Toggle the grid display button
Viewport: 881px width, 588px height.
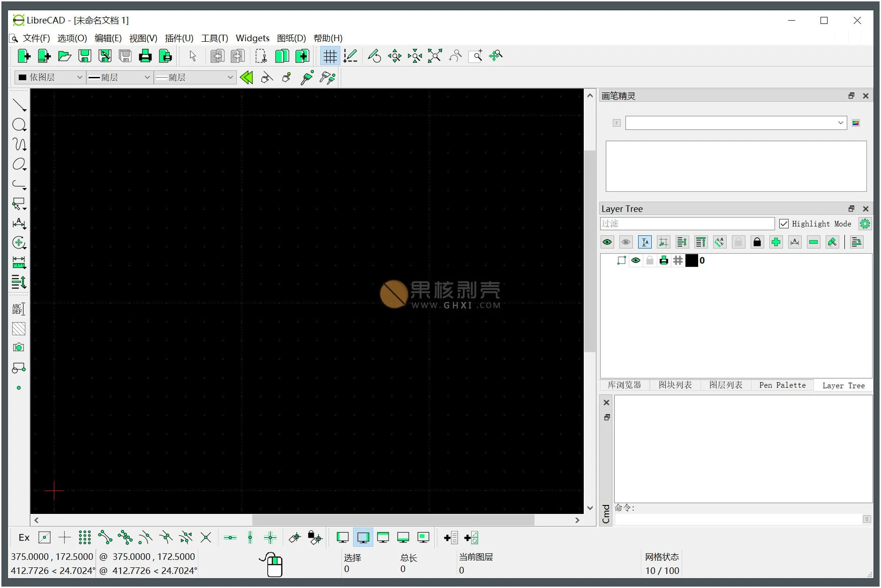point(330,56)
